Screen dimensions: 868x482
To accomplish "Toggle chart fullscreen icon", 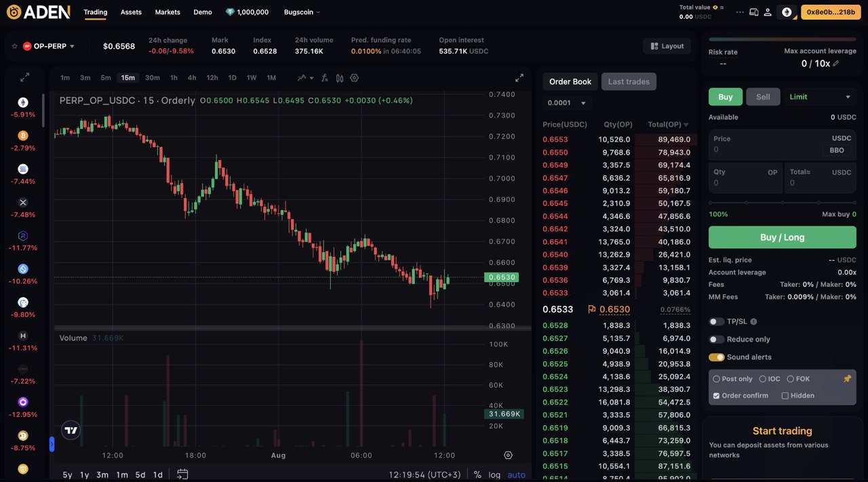I will coord(519,78).
